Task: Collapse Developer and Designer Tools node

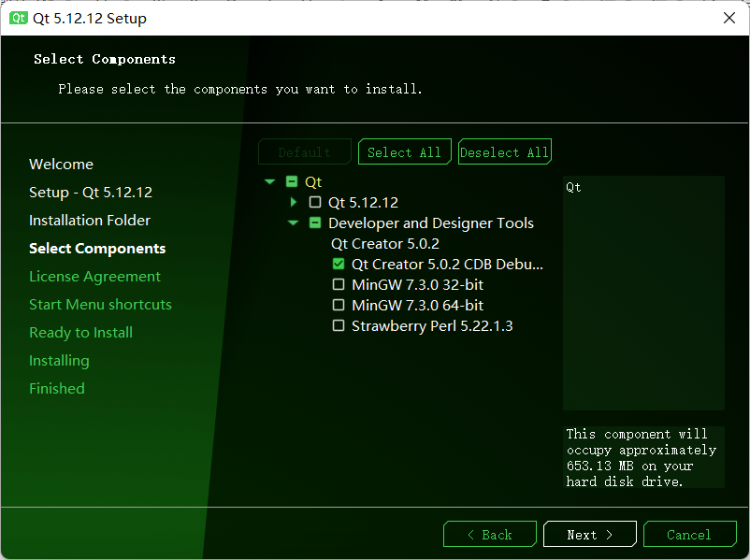Action: point(294,223)
